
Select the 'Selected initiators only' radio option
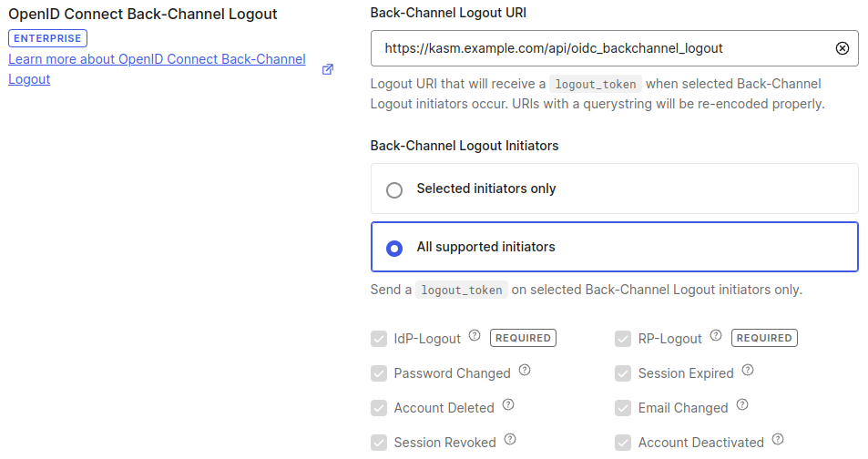[x=394, y=189]
